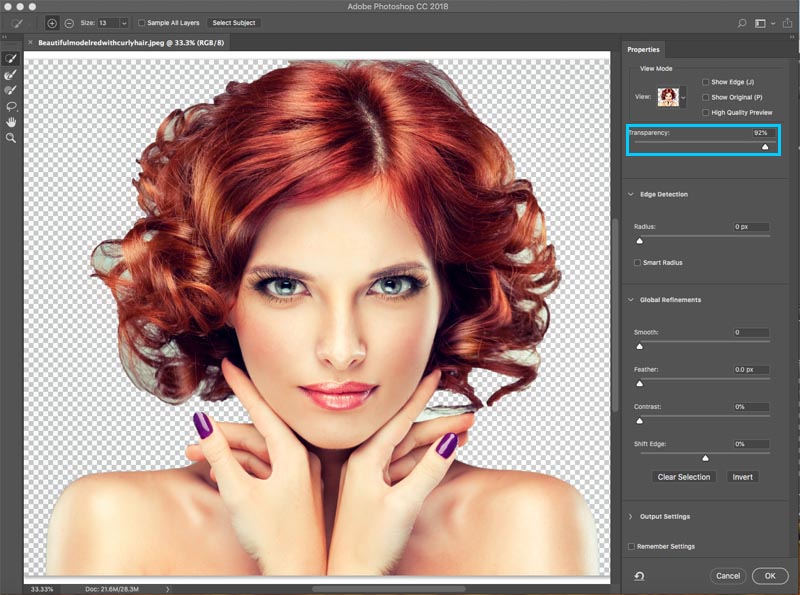
Task: Click the Invert button
Action: click(x=742, y=477)
